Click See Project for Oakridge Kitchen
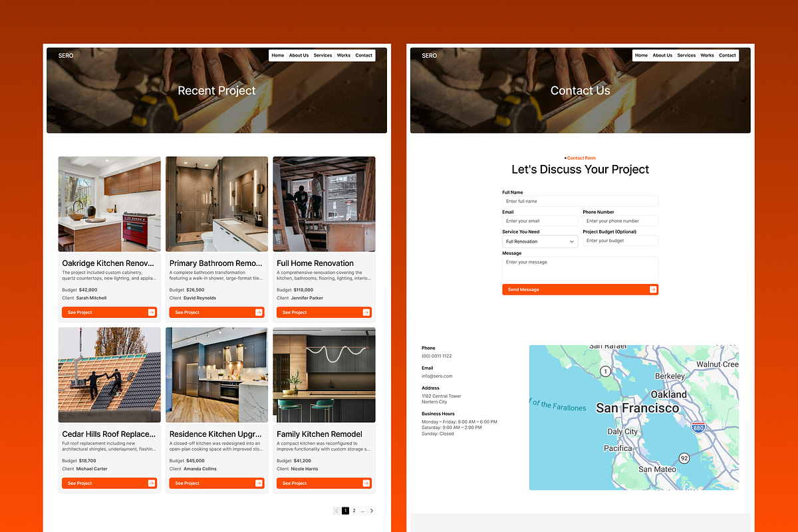This screenshot has width=798, height=532. click(x=109, y=313)
